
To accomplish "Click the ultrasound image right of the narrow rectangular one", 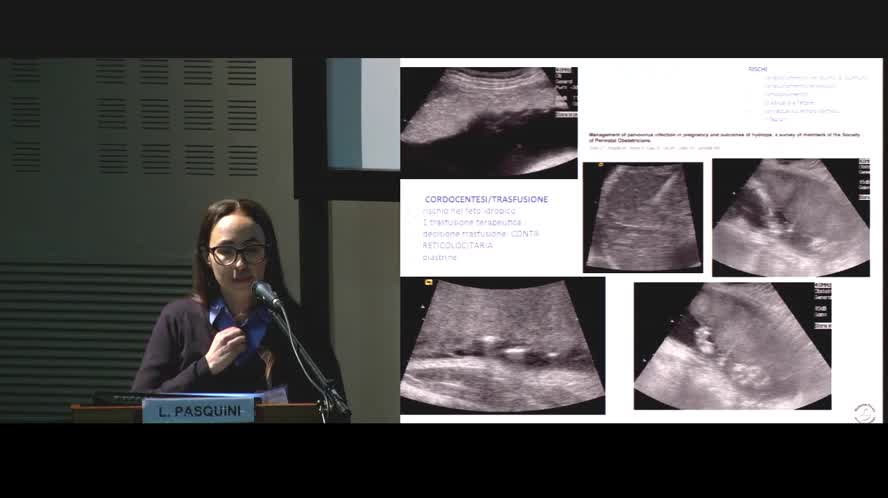I will pyautogui.click(x=791, y=218).
